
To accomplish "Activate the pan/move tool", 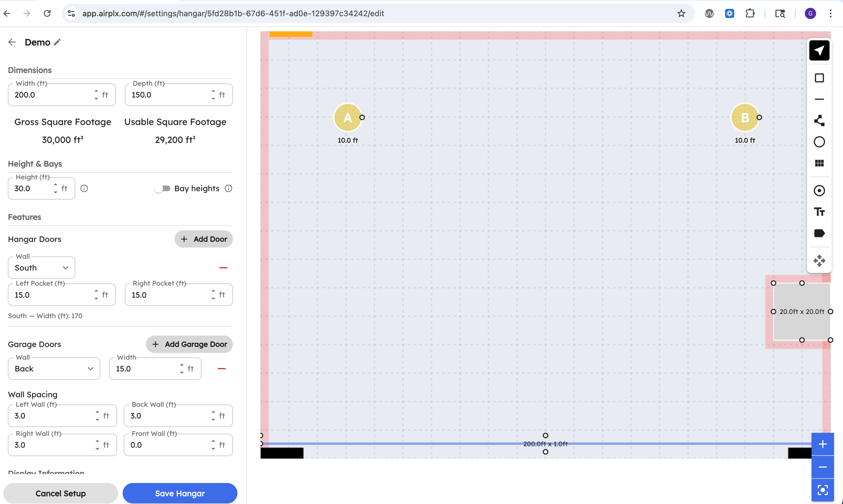I will pos(819,261).
